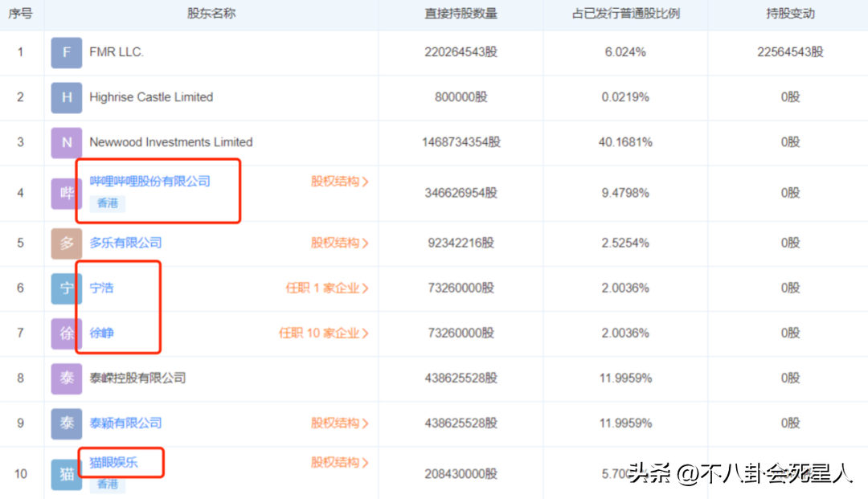This screenshot has width=868, height=499.
Task: Click the 2.0036% ratio in 宁浩's row
Action: 625,288
